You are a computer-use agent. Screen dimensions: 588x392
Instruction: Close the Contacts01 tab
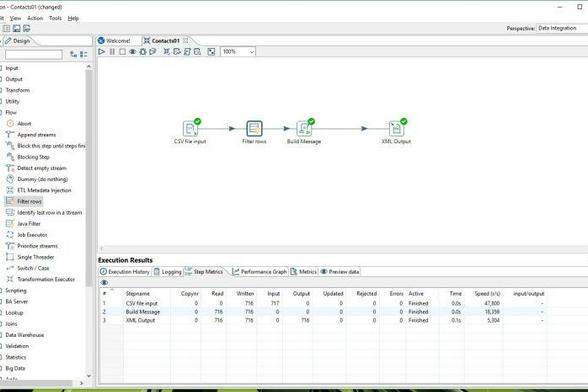(186, 41)
